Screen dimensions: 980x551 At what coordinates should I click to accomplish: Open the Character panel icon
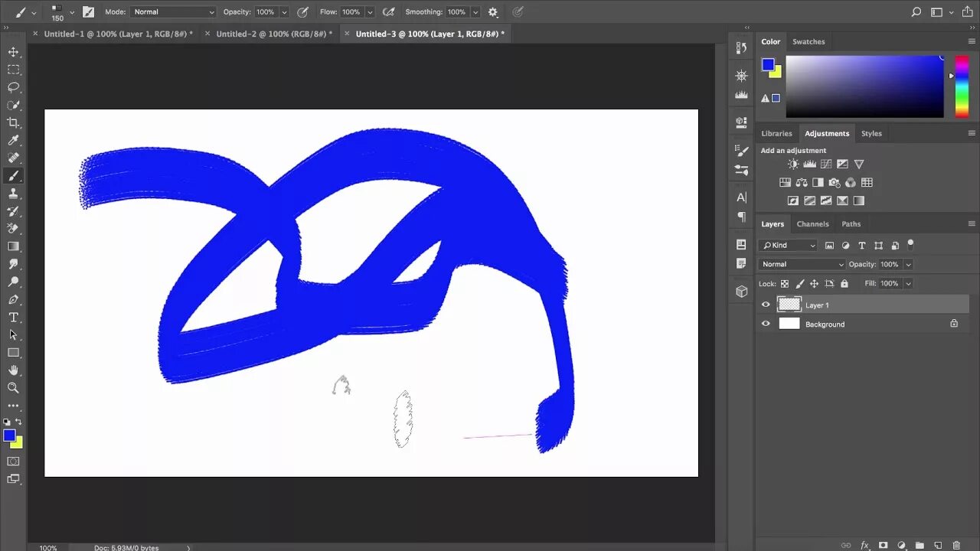coord(740,197)
